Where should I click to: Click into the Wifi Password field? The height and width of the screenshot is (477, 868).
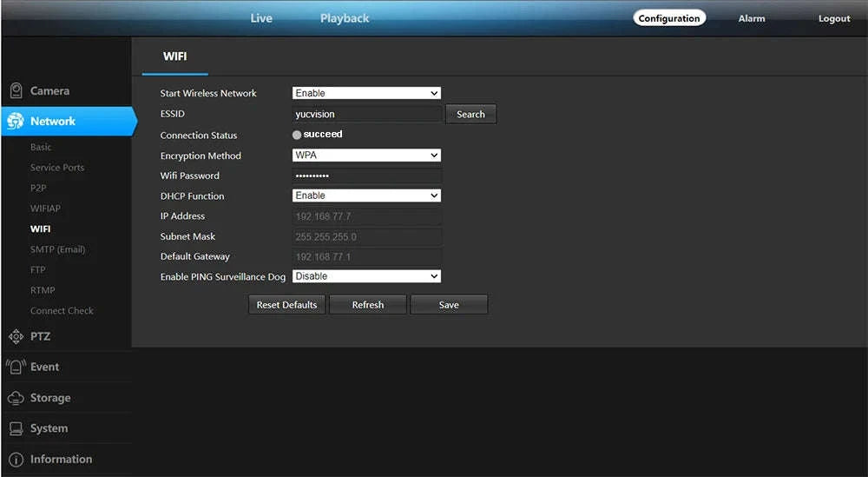[x=366, y=176]
